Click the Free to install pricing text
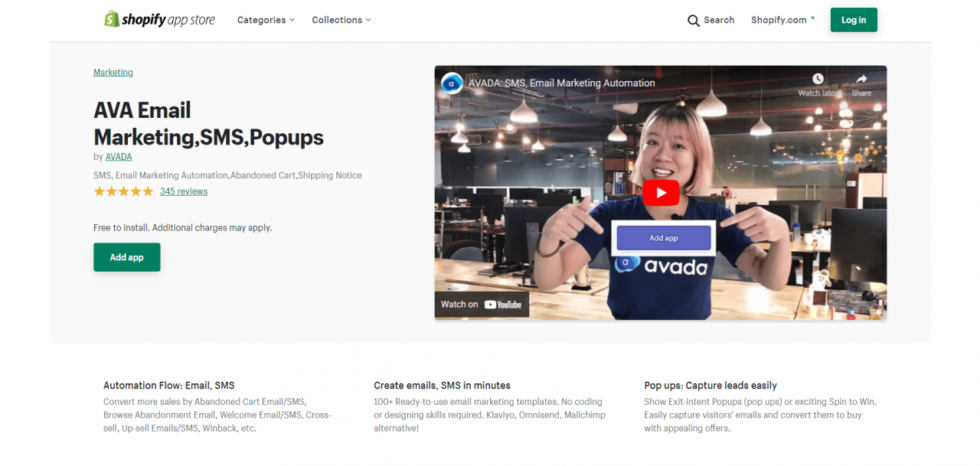This screenshot has width=980, height=466. [183, 227]
